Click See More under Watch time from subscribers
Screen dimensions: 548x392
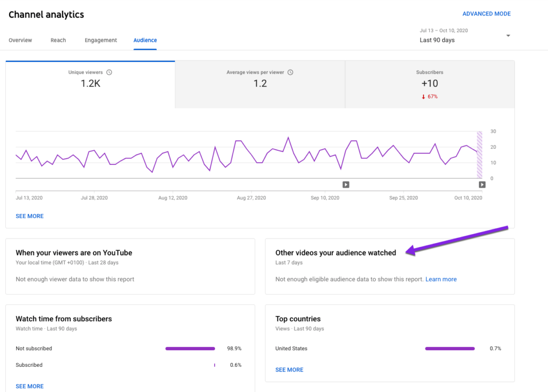(x=29, y=386)
